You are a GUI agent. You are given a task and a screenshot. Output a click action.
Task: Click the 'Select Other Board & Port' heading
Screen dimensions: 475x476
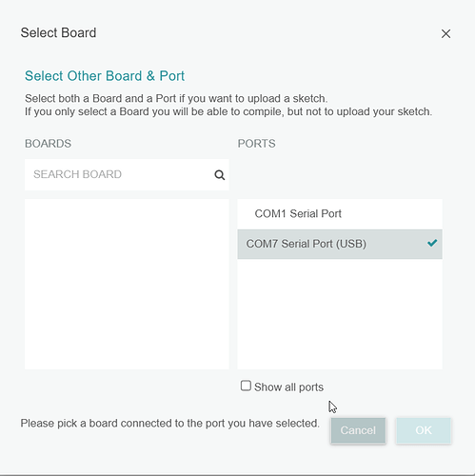(x=105, y=76)
